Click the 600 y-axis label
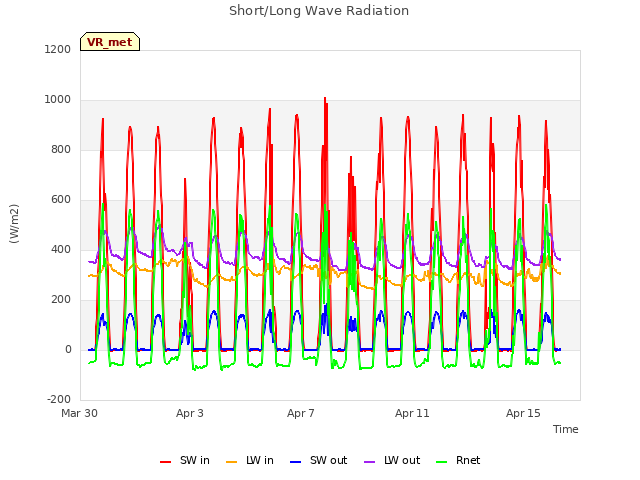The image size is (640, 480). [x=61, y=200]
